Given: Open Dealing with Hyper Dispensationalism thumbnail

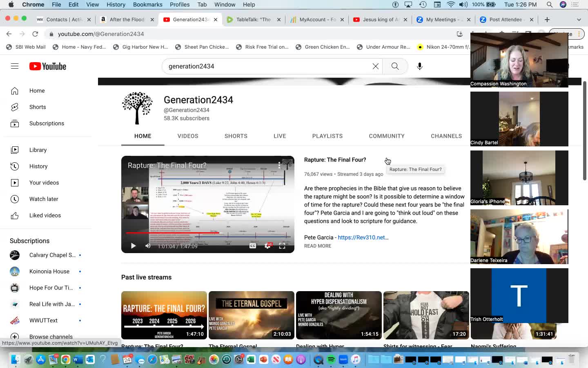Looking at the screenshot, I should pyautogui.click(x=339, y=315).
